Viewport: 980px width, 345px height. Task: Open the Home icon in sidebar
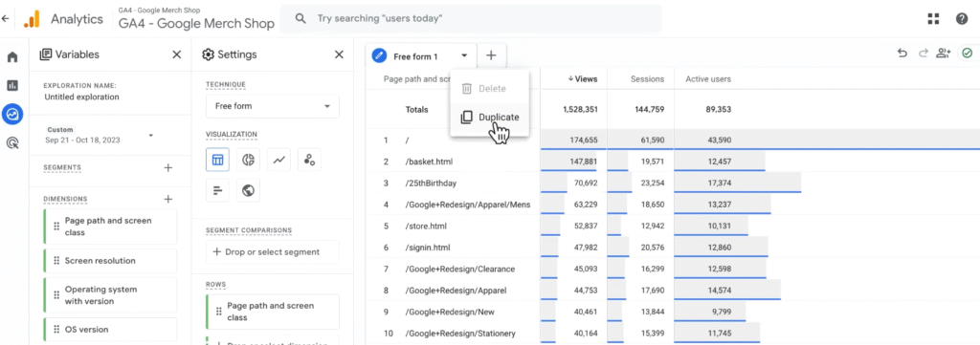click(x=12, y=57)
